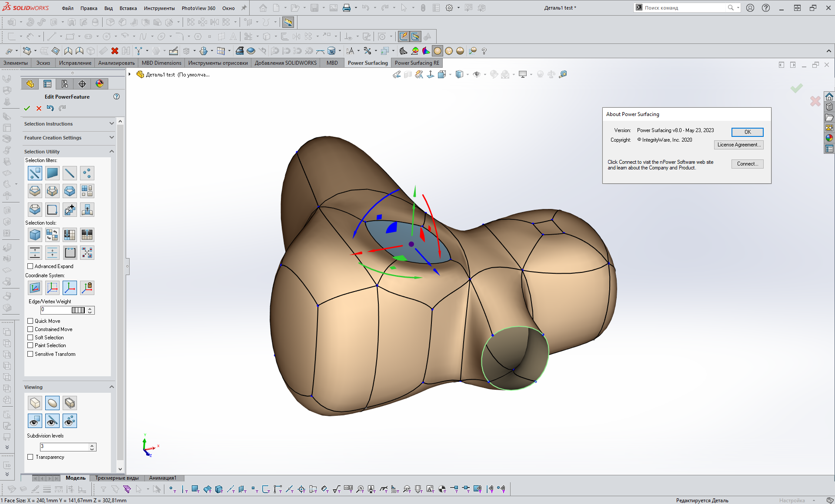Click the shrink selection arrows icon
The image size is (835, 504).
pos(52,252)
